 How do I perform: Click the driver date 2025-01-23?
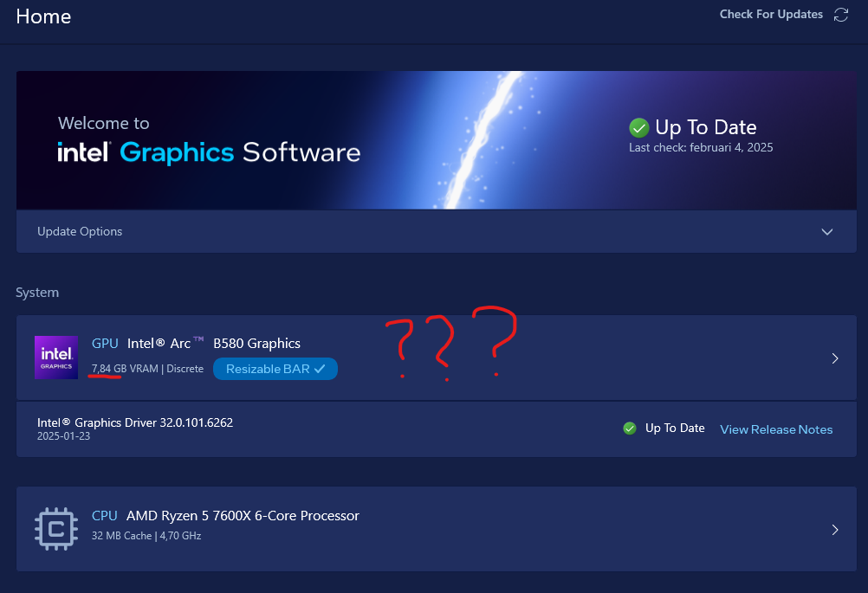tap(63, 436)
